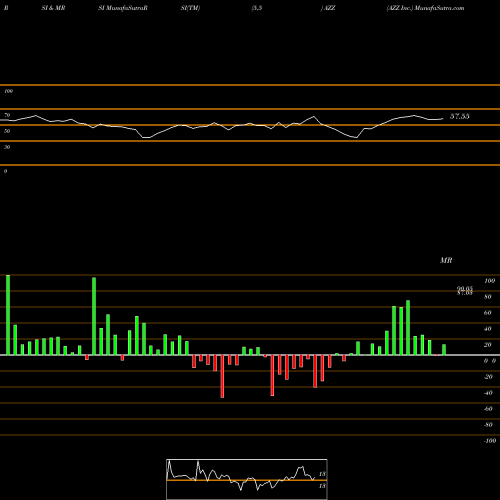Screen dimensions: 500x500
Task: Click the MR axis -60 label
Action: coord(488,409)
